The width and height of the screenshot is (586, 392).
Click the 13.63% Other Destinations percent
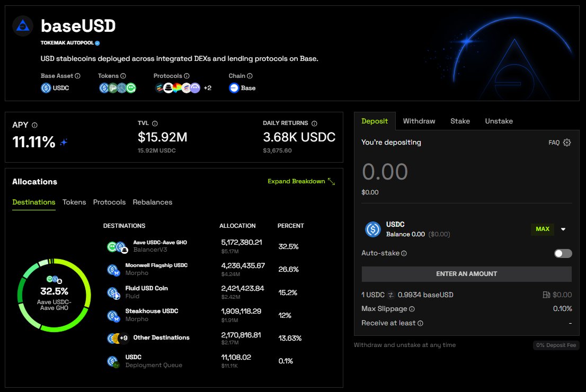[290, 338]
